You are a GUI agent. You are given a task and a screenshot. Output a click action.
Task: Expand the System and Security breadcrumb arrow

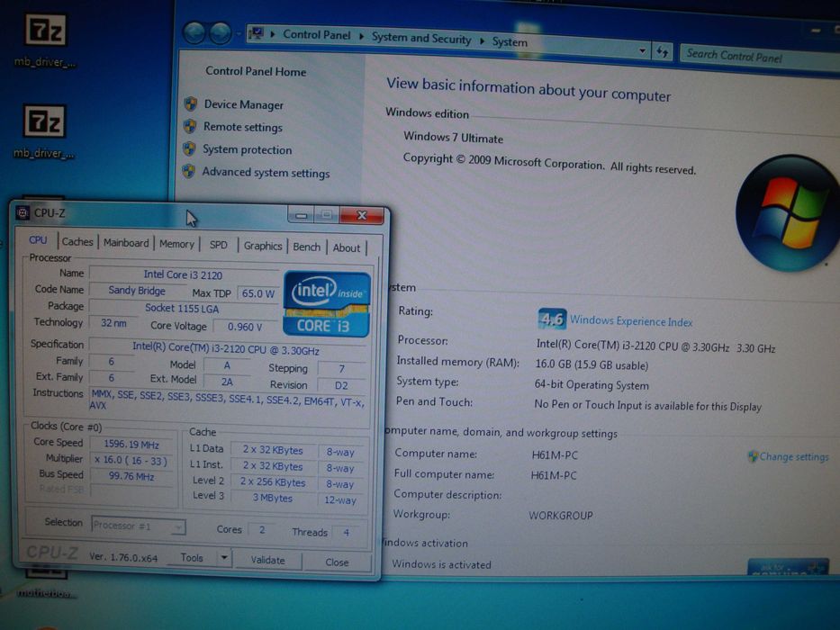[x=483, y=40]
